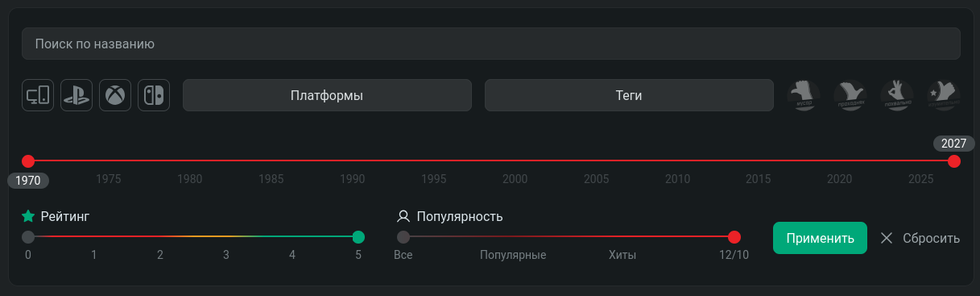The height and width of the screenshot is (296, 980).
Task: Toggle the 'Мусор' thumbs-down rating filter
Action: click(803, 95)
